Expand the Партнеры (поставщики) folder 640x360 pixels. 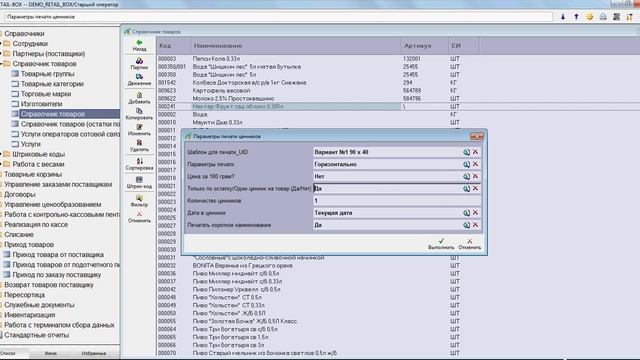pos(1,53)
